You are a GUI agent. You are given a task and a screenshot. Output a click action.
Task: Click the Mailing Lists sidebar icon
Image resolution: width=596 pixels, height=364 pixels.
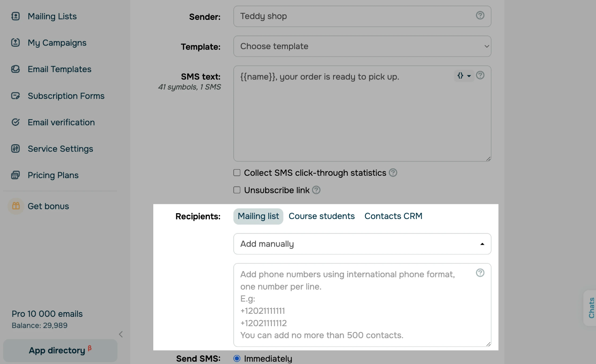click(x=16, y=16)
